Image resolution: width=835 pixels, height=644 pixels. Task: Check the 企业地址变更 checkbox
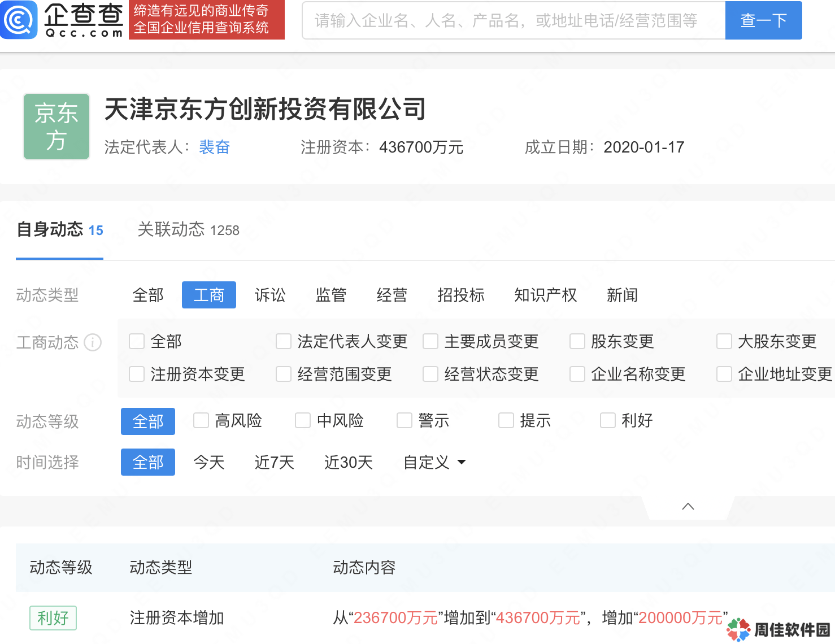pyautogui.click(x=724, y=374)
